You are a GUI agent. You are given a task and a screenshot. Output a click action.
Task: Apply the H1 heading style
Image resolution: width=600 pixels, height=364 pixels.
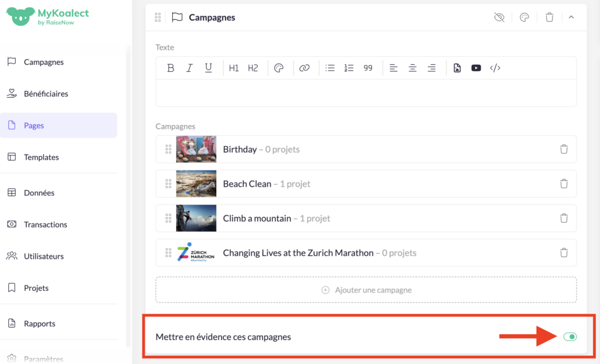click(x=234, y=68)
